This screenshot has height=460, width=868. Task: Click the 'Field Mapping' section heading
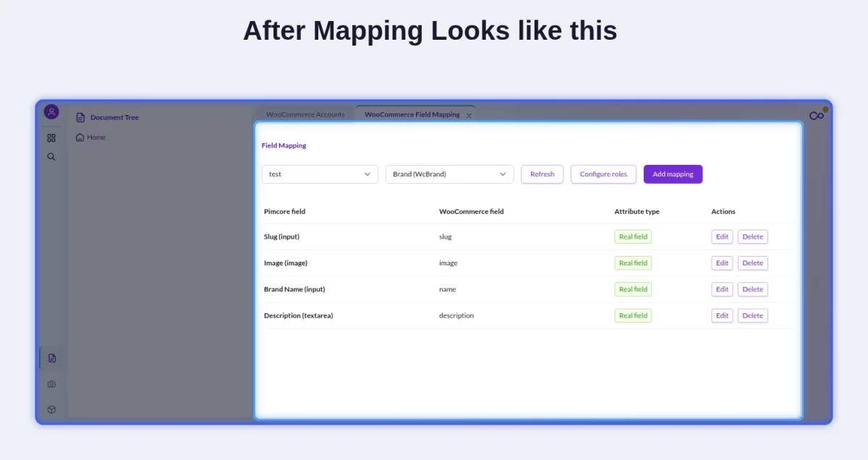[284, 145]
